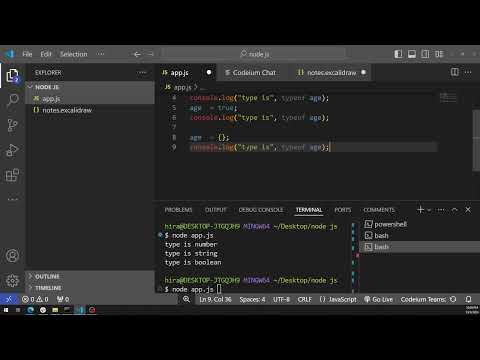Open the remote window indicator
The image size is (480, 360).
coord(9,299)
